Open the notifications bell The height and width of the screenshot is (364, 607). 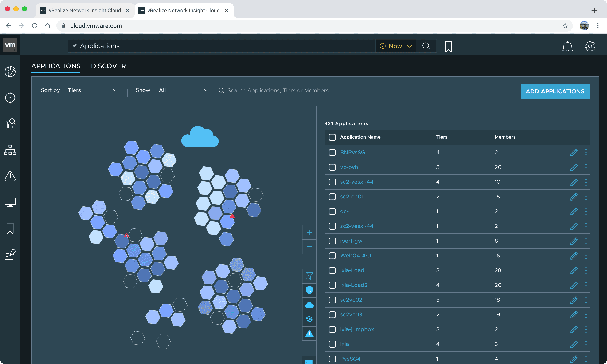[568, 46]
